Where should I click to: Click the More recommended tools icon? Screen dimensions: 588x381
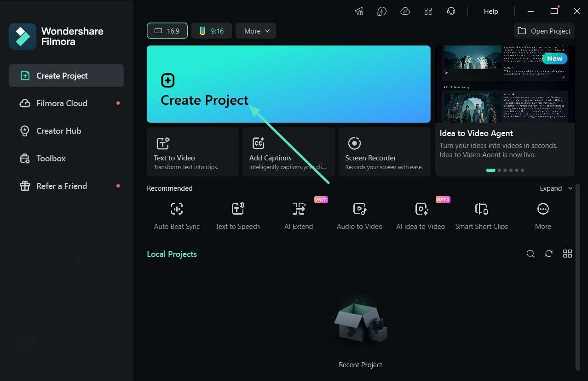point(543,209)
